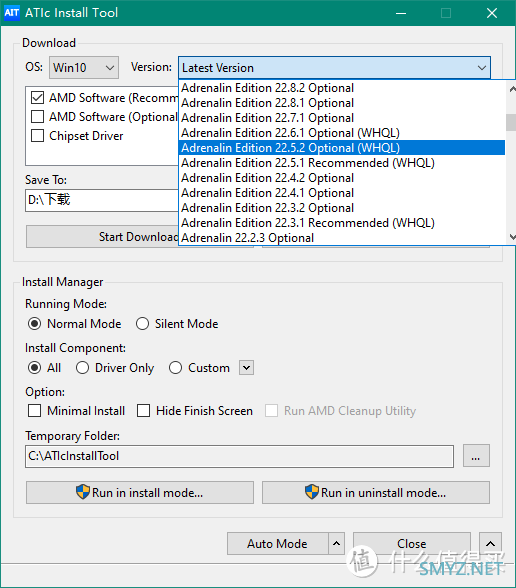Select Adrenalin Edition 22.8.1 Optional
Viewport: 516px width, 588px height.
point(342,103)
